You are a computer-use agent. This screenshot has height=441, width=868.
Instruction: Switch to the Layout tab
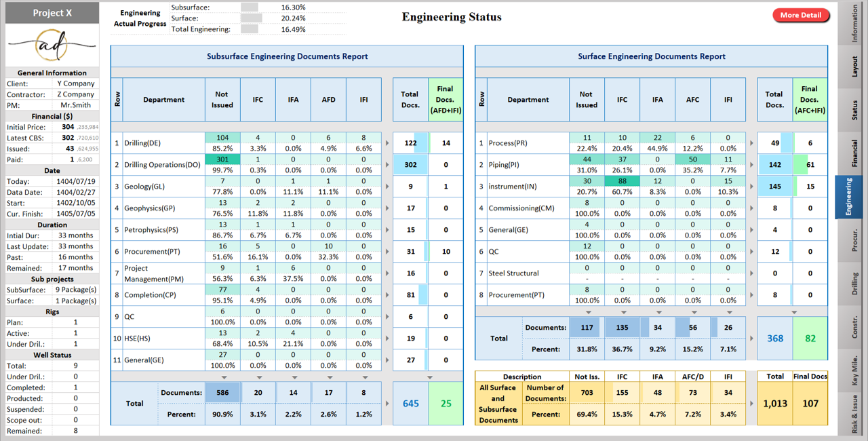pyautogui.click(x=854, y=66)
